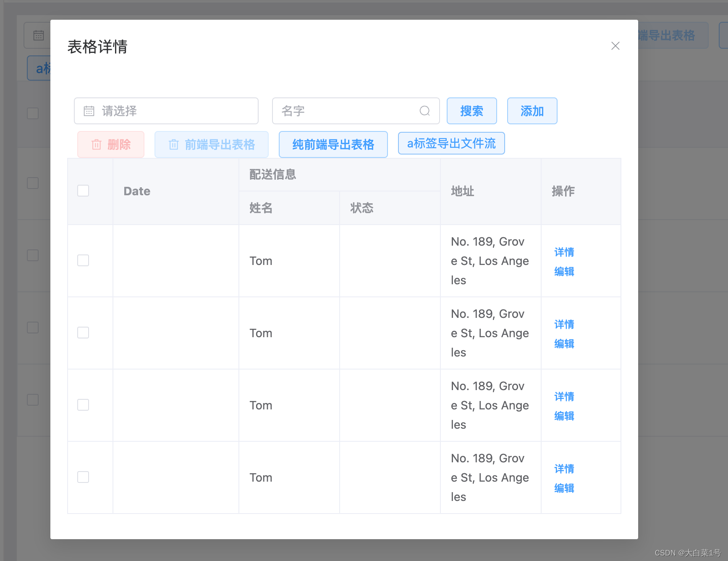The image size is (728, 561).
Task: Open 详情 for the first table row
Action: point(564,252)
